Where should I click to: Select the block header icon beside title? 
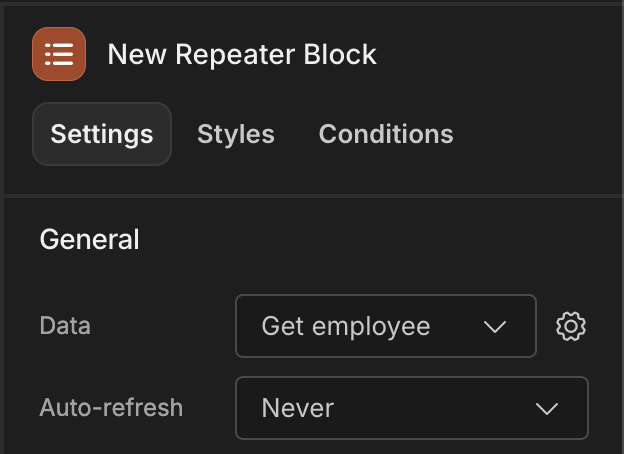59,54
